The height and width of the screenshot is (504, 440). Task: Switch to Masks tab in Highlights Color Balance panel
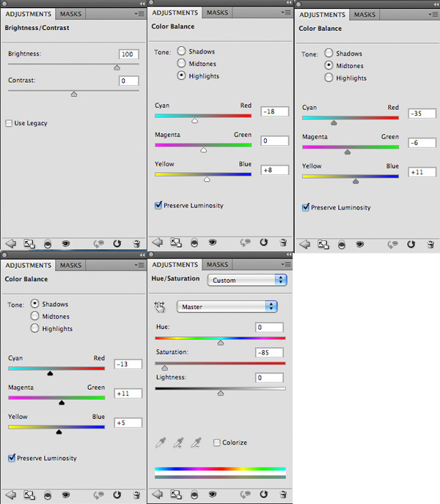tap(217, 13)
